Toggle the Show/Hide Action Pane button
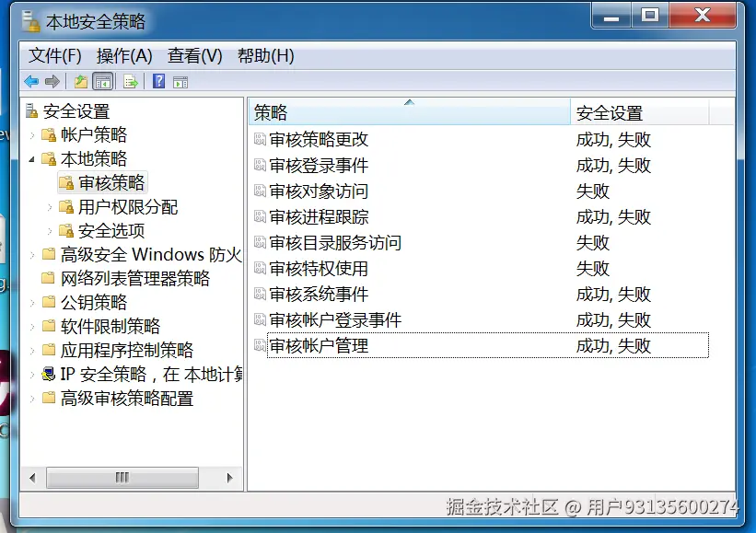The image size is (756, 533). tap(180, 81)
